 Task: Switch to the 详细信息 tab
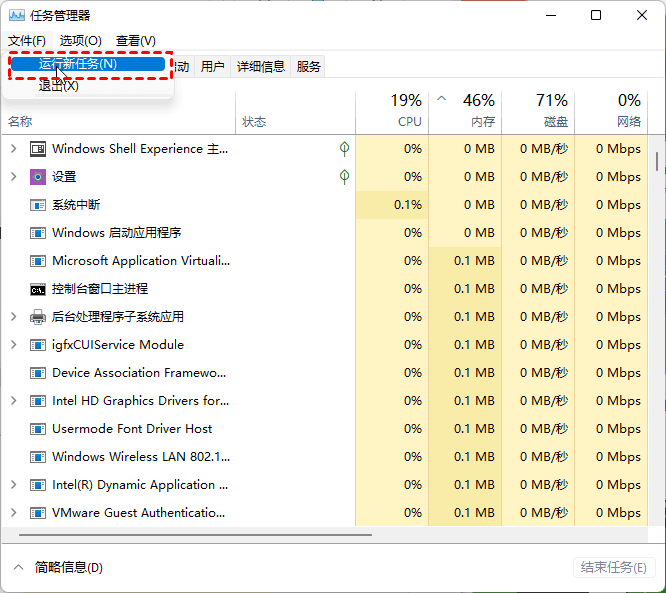[x=260, y=67]
